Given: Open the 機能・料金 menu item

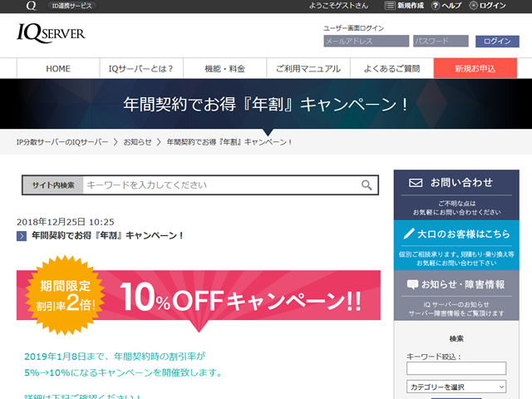Looking at the screenshot, I should pyautogui.click(x=224, y=68).
